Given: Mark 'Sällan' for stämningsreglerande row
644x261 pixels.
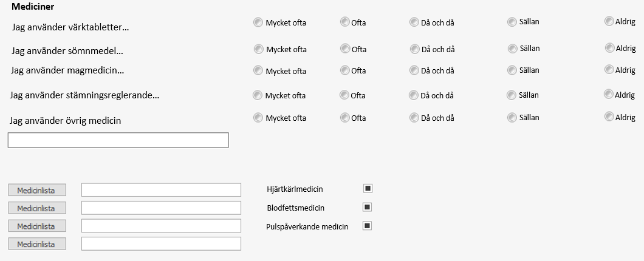Looking at the screenshot, I should pos(512,95).
